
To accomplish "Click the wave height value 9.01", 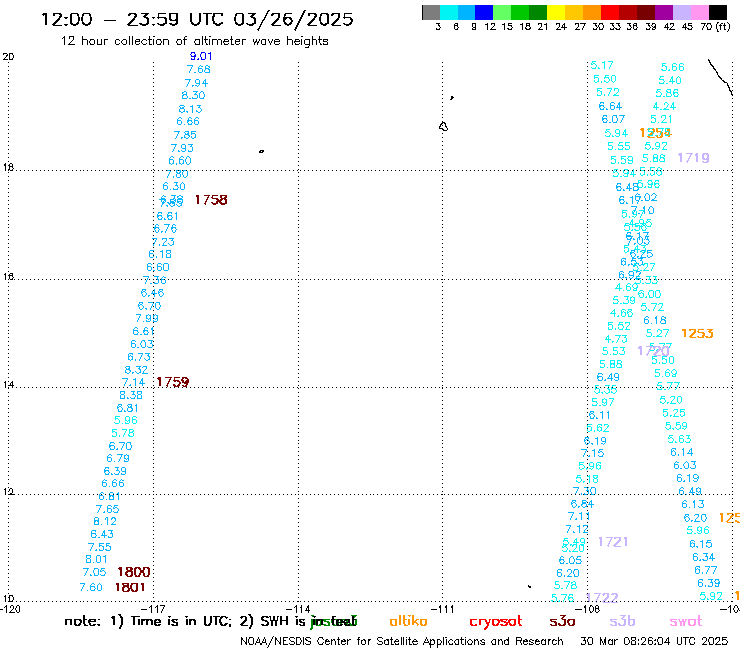I will [201, 56].
